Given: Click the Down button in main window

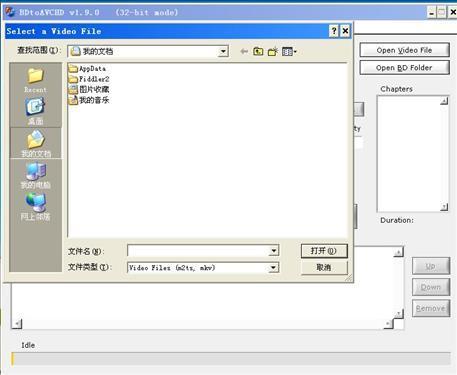Looking at the screenshot, I should 431,287.
